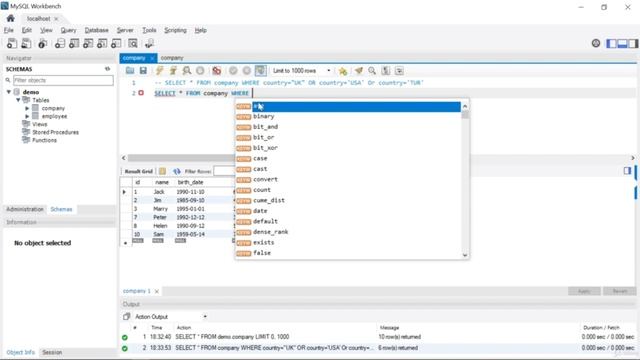Switch to the Administration tab
This screenshot has width=640, height=360.
click(25, 209)
